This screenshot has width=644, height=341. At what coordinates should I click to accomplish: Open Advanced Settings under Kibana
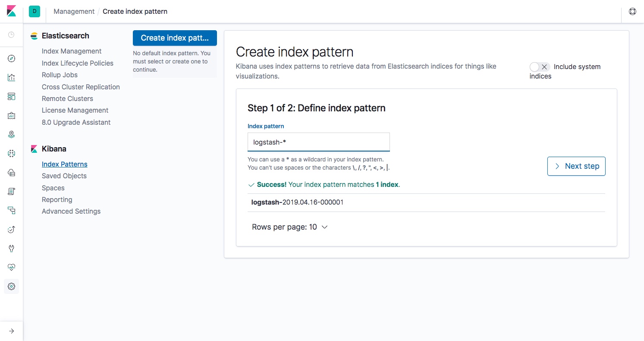click(71, 212)
